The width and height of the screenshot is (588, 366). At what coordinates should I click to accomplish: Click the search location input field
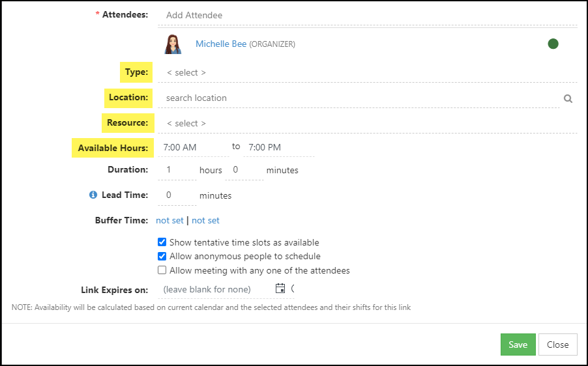[359, 98]
